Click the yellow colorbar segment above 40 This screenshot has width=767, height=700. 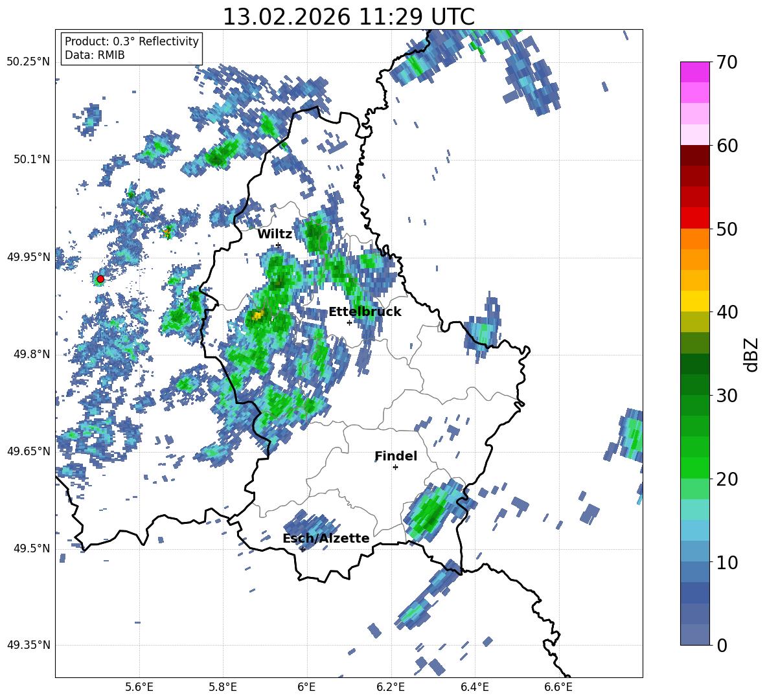[694, 301]
